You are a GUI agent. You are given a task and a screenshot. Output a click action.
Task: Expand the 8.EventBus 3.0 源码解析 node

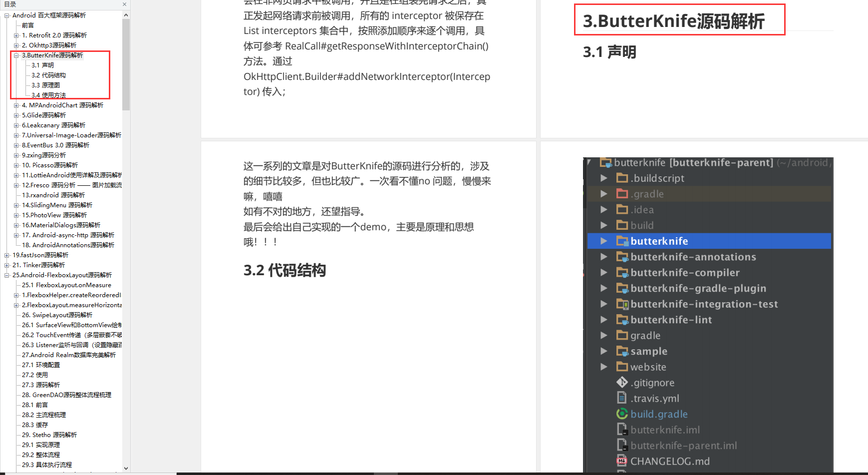16,145
